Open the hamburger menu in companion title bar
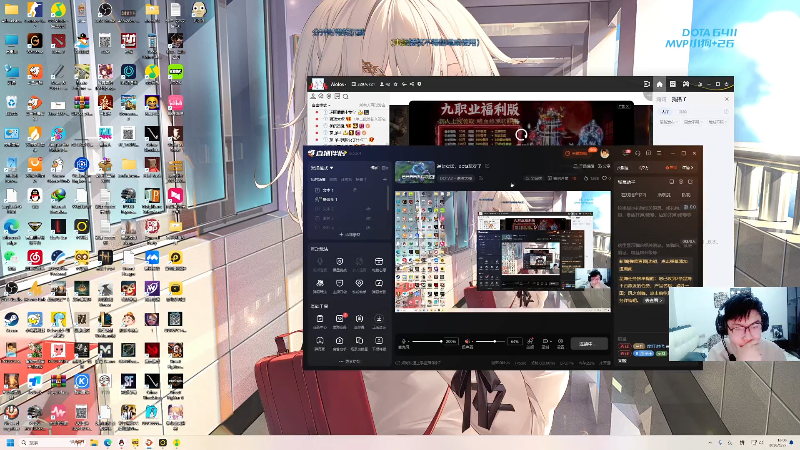The height and width of the screenshot is (450, 800). click(659, 153)
